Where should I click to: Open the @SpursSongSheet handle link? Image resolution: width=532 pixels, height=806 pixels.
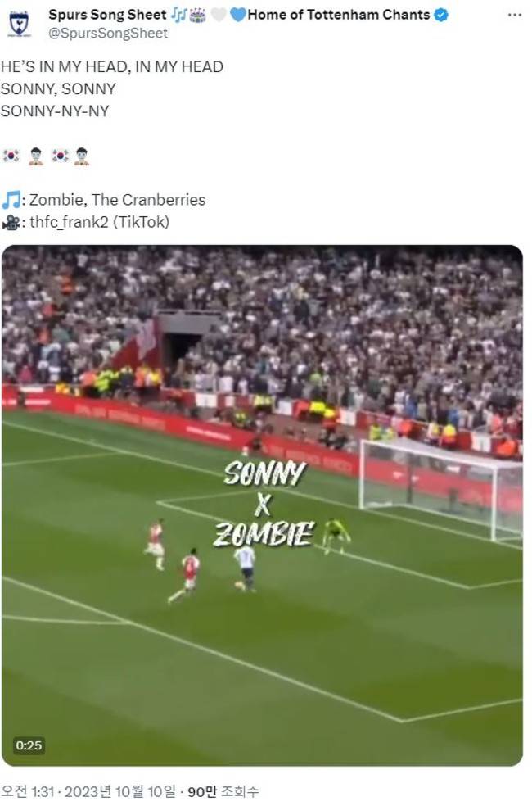pos(108,34)
